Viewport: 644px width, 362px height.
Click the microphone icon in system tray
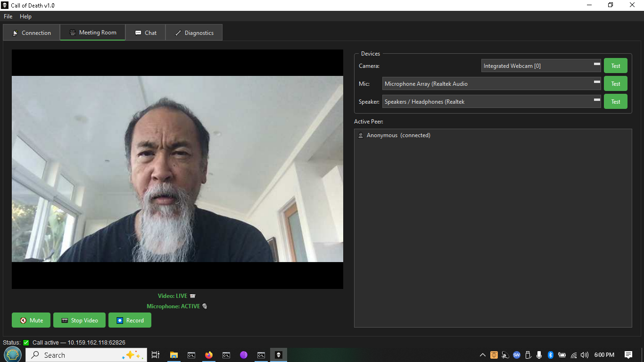click(539, 355)
